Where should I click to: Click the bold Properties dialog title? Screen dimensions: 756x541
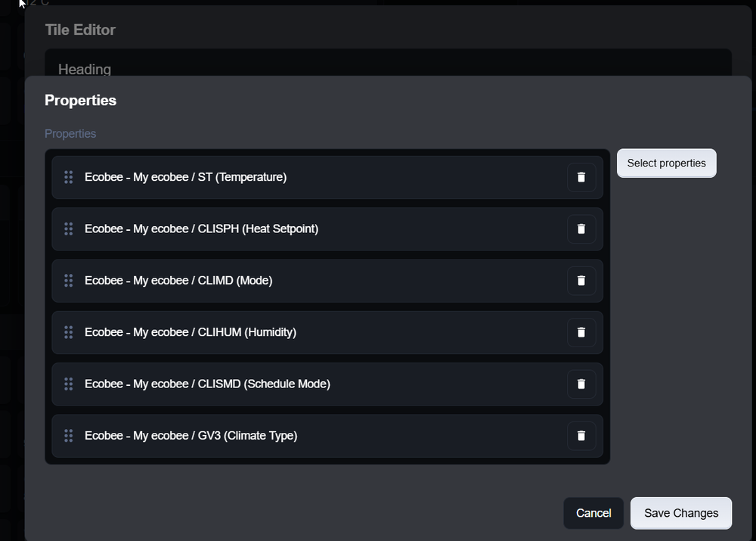pos(81,101)
